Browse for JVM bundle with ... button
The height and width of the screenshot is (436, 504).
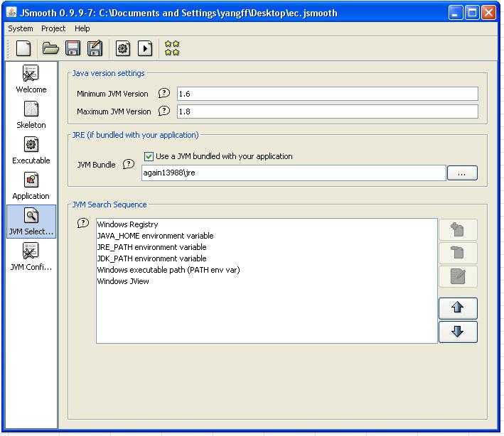pos(462,173)
